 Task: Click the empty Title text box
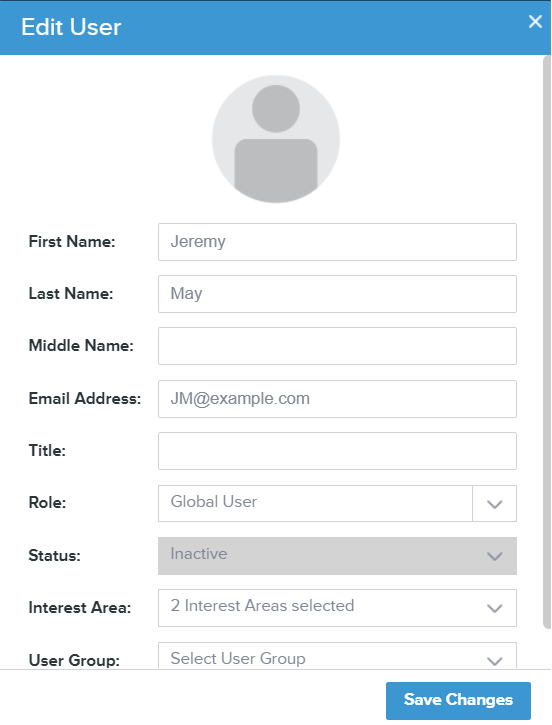click(x=337, y=451)
